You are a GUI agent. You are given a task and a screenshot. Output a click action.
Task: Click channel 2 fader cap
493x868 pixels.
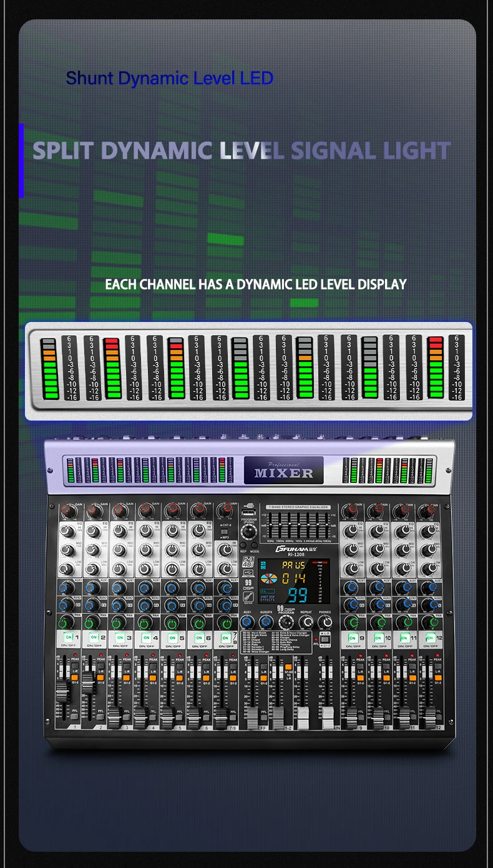89,681
